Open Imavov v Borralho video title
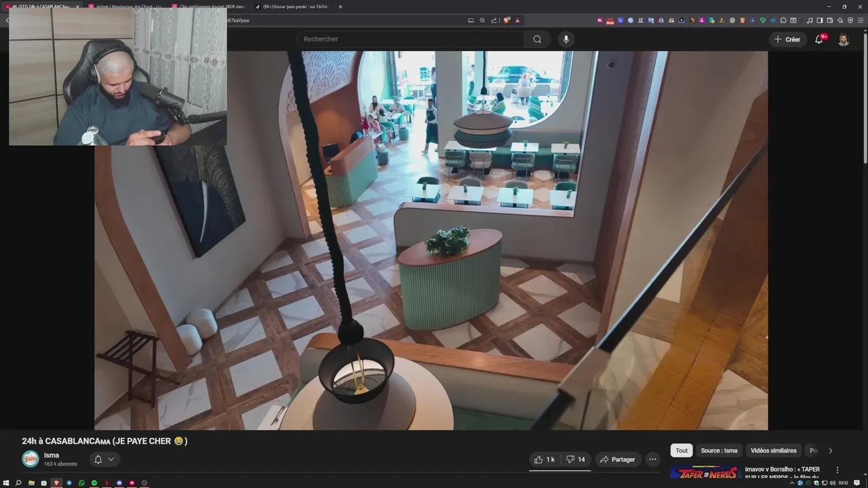868x488 pixels. click(782, 472)
